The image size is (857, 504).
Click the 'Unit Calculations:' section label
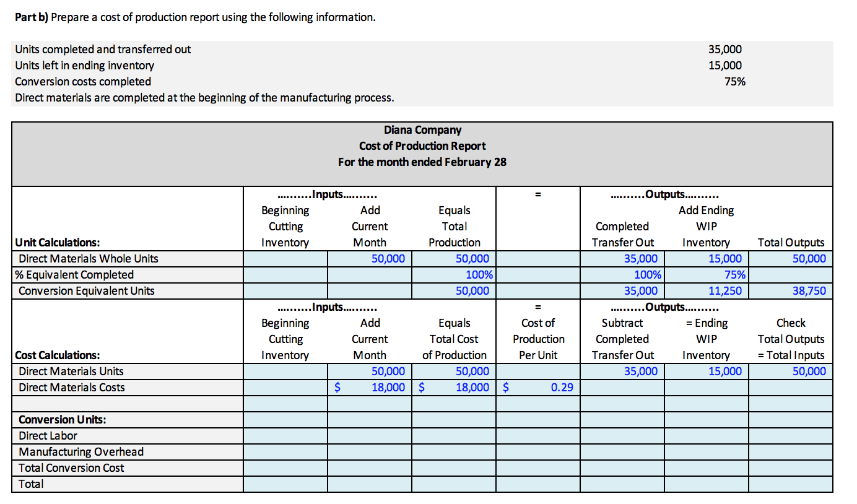click(57, 243)
